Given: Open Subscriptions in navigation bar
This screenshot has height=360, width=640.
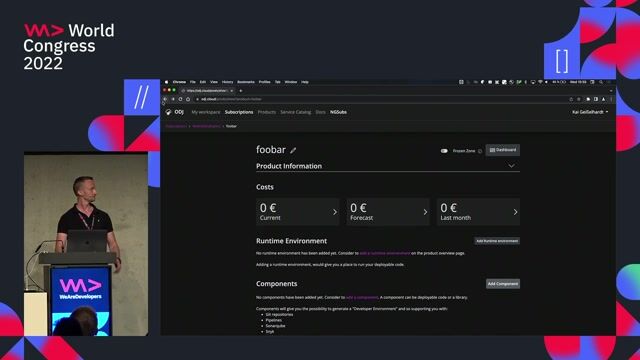Looking at the screenshot, I should pos(239,112).
